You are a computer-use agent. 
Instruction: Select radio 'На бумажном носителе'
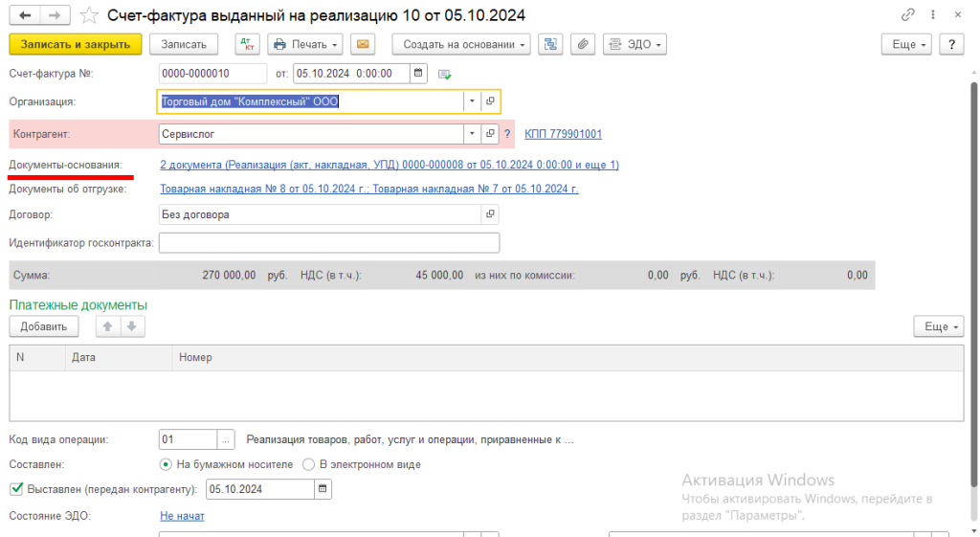pos(166,464)
